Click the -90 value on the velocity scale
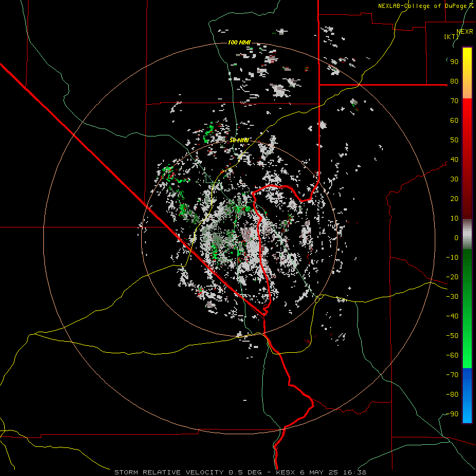 [452, 414]
